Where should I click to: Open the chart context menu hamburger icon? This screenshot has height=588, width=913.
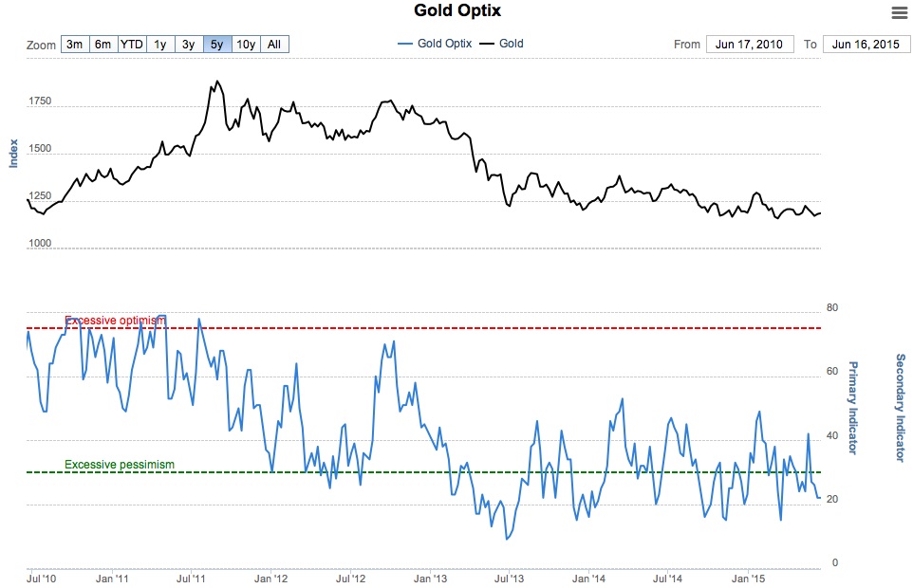coord(899,12)
